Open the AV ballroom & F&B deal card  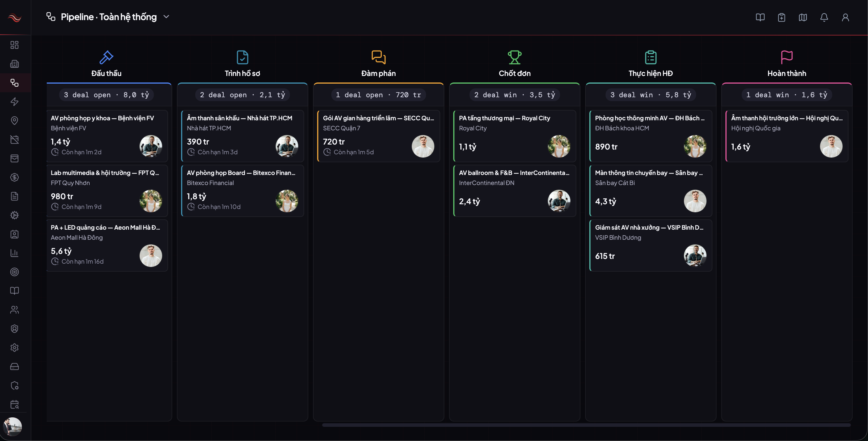click(515, 191)
